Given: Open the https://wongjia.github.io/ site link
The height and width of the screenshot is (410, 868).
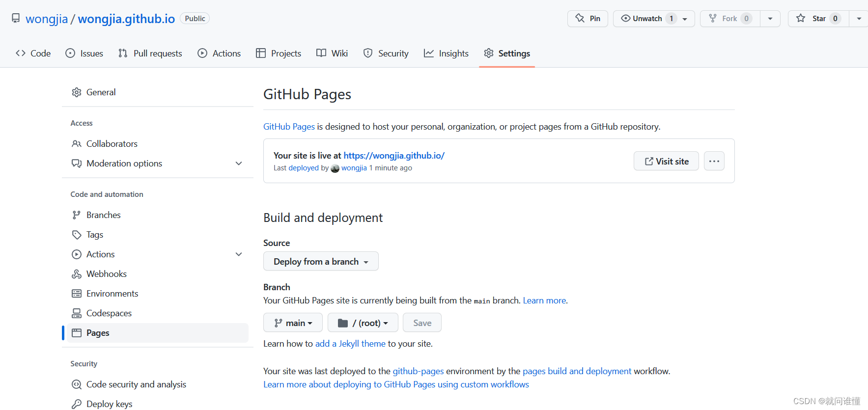Looking at the screenshot, I should [x=394, y=156].
